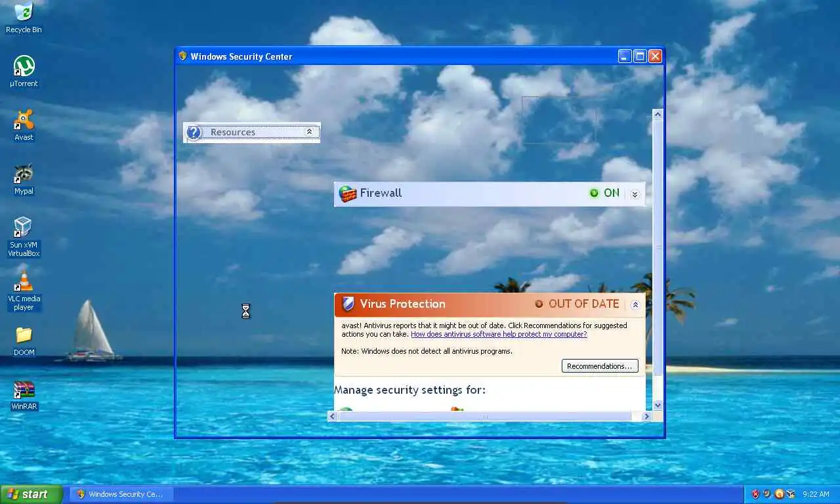Click the horizontal scrollbar thumb

(x=485, y=416)
